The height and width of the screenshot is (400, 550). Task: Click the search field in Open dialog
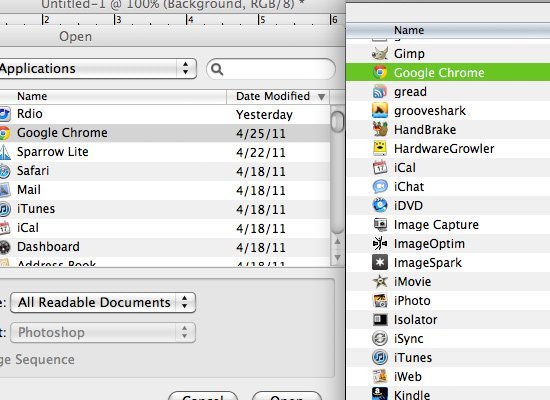271,69
